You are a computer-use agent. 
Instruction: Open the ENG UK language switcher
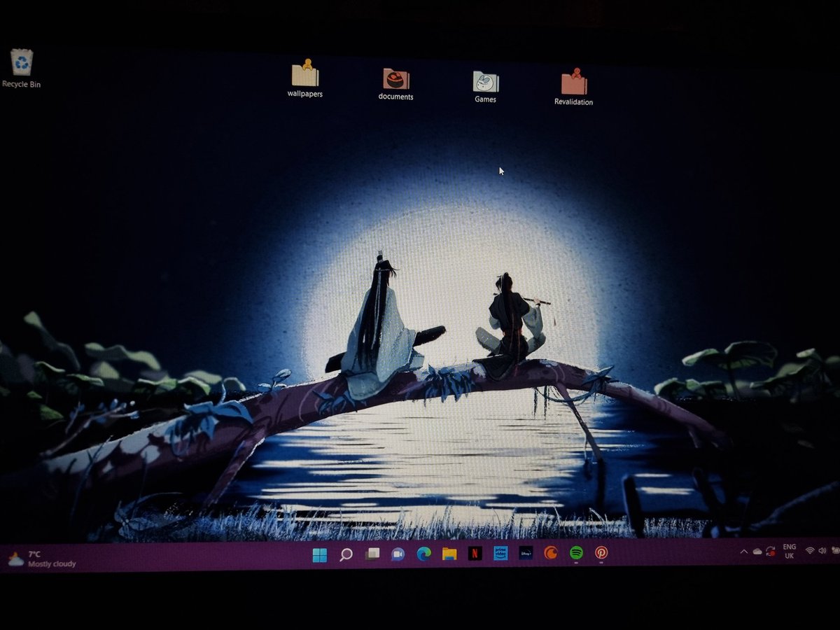click(x=789, y=551)
